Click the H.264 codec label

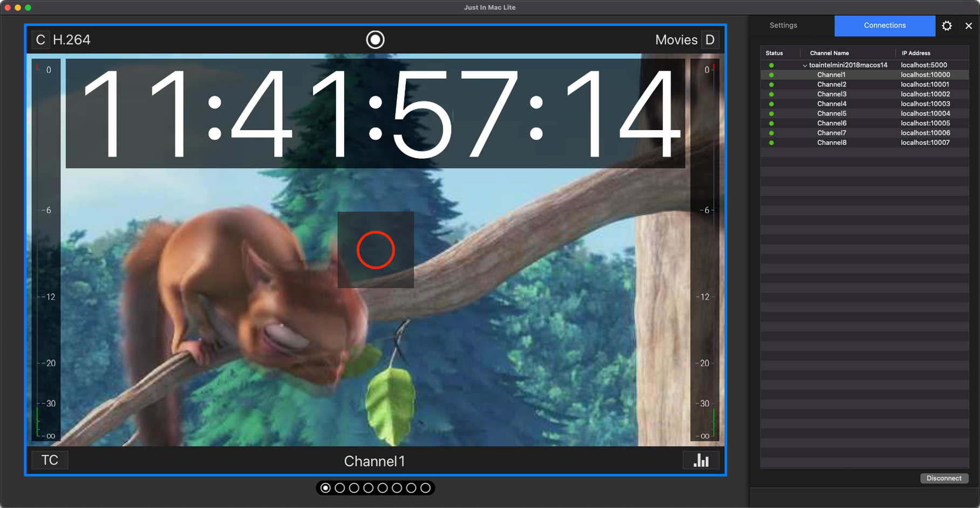pos(72,40)
